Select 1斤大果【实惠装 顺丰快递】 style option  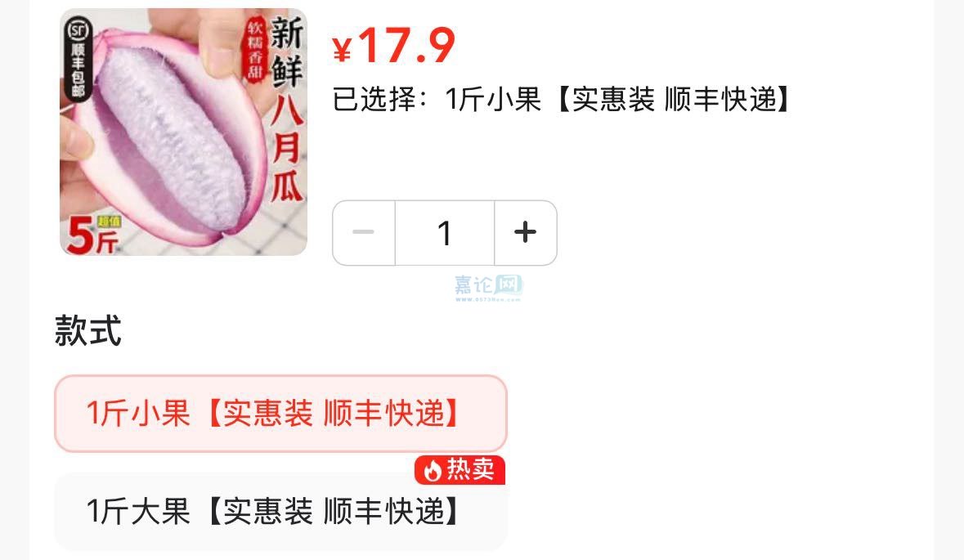point(280,512)
